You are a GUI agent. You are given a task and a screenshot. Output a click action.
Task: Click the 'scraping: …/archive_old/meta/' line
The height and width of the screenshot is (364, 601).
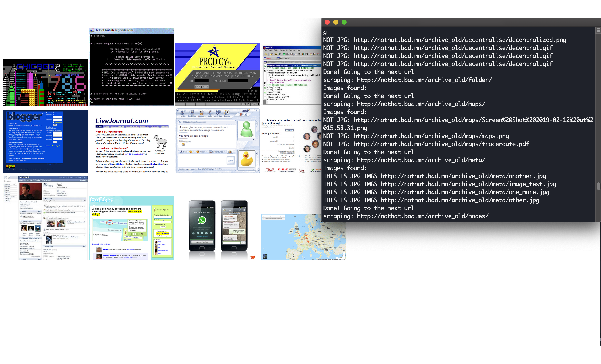click(404, 160)
